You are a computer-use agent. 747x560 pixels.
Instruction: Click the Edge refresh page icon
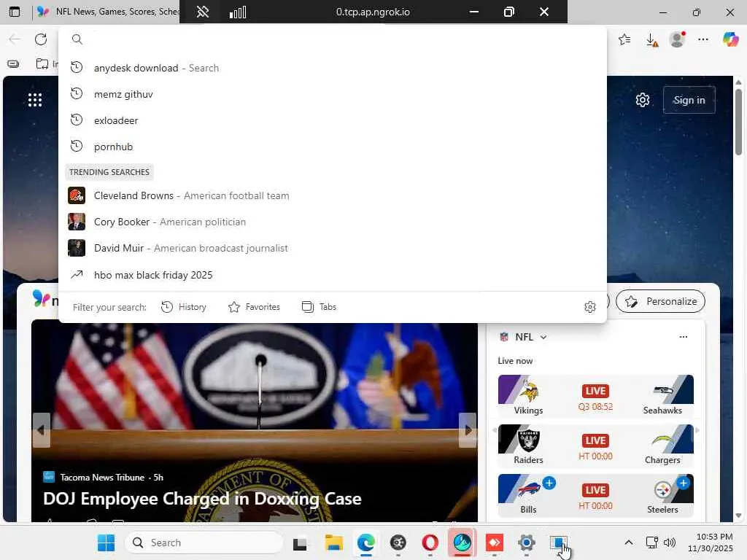tap(41, 39)
